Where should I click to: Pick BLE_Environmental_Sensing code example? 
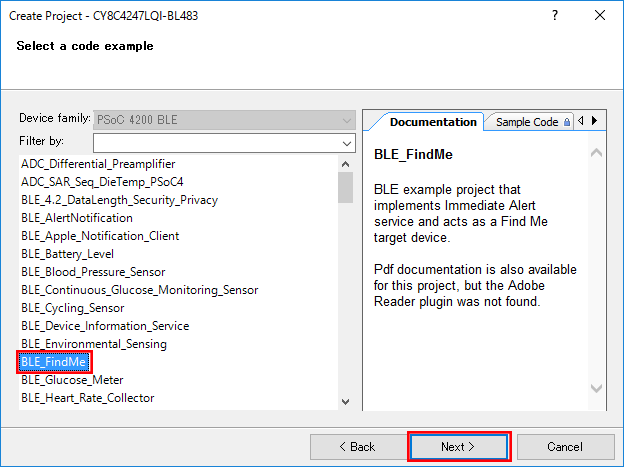(94, 344)
